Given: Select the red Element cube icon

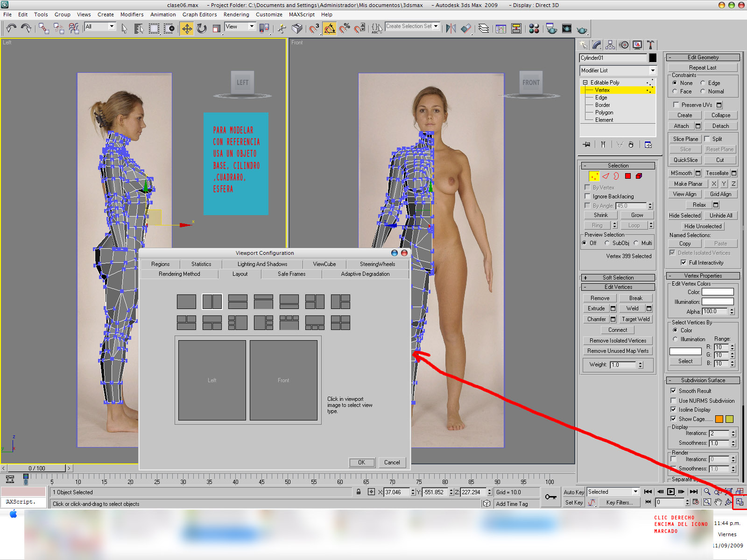Looking at the screenshot, I should pos(639,176).
